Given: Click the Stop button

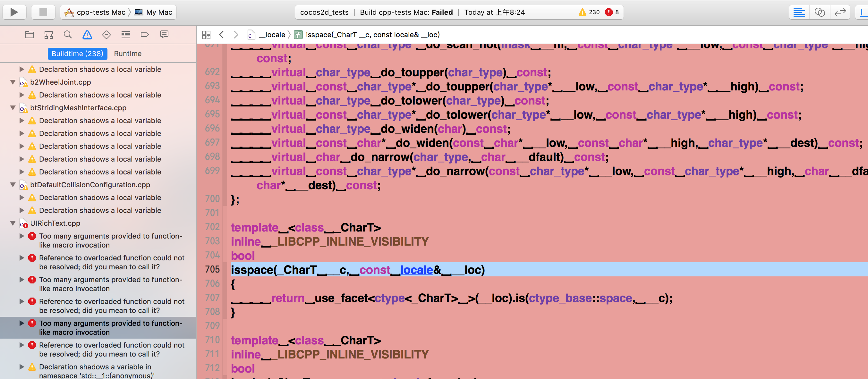Looking at the screenshot, I should tap(43, 13).
